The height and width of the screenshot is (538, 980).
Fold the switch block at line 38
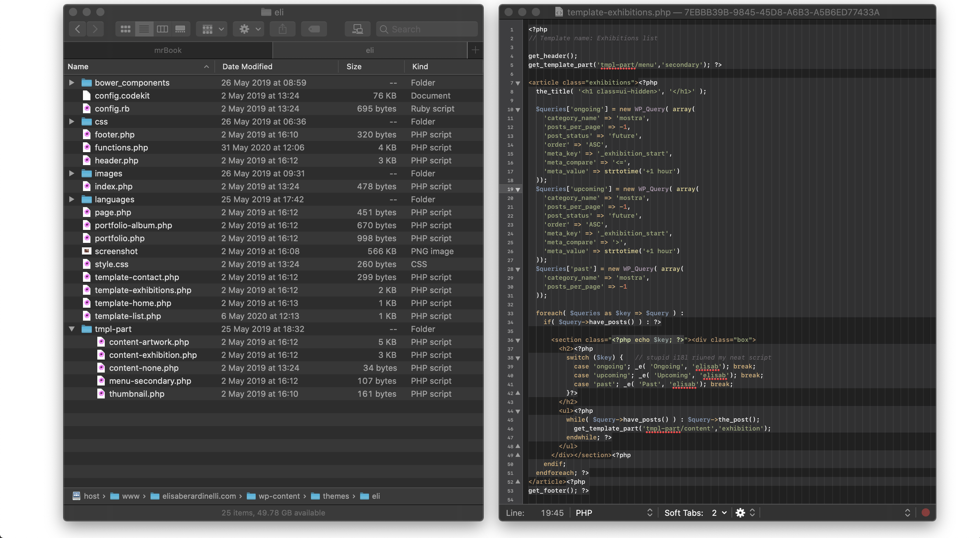pyautogui.click(x=517, y=358)
